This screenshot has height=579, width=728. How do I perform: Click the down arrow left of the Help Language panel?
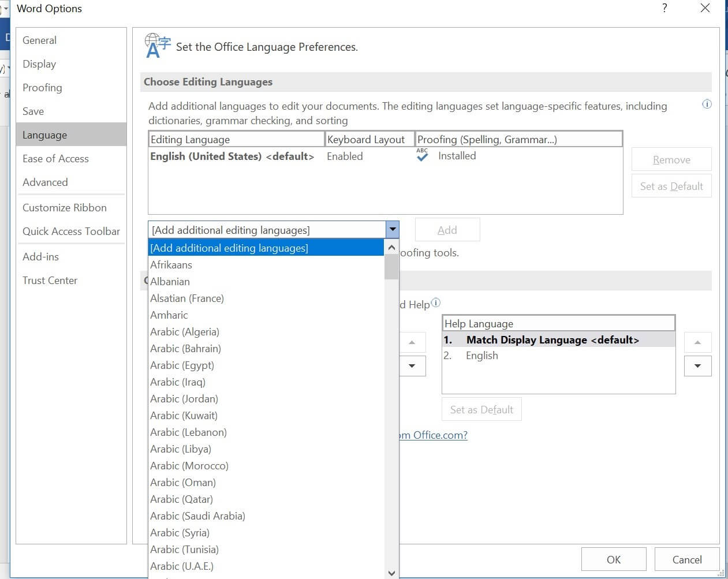coord(412,365)
